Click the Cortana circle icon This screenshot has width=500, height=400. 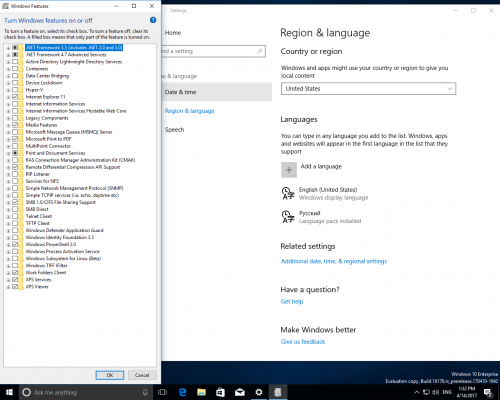(26, 392)
